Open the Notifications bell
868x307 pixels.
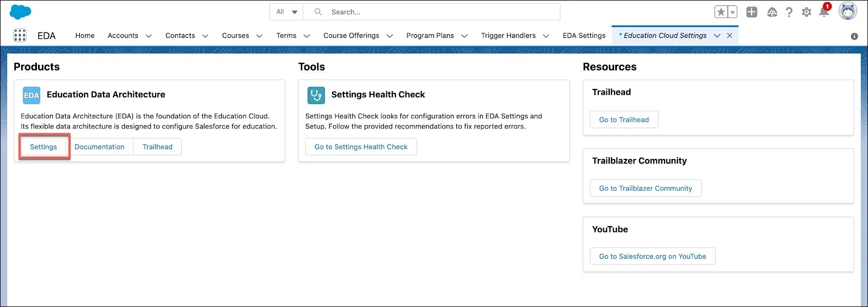point(824,12)
